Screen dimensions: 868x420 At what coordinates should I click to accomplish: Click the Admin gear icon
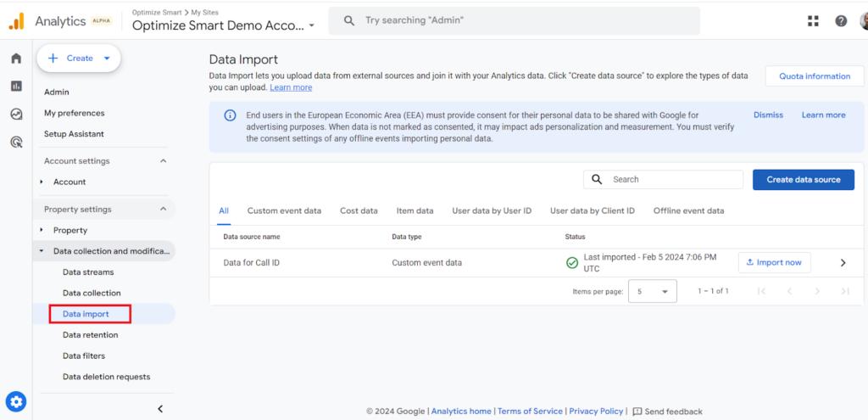16,401
